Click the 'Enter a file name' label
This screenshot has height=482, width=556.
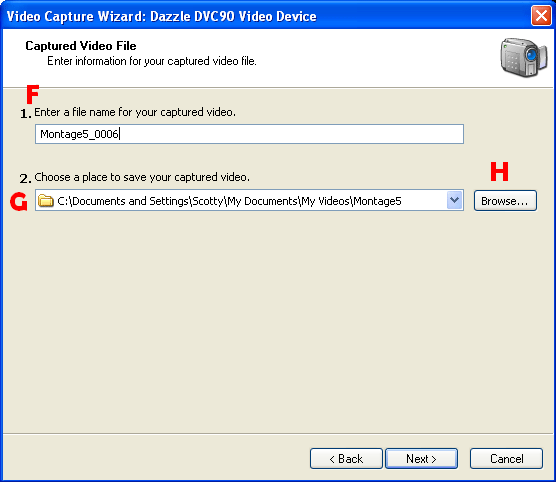135,112
